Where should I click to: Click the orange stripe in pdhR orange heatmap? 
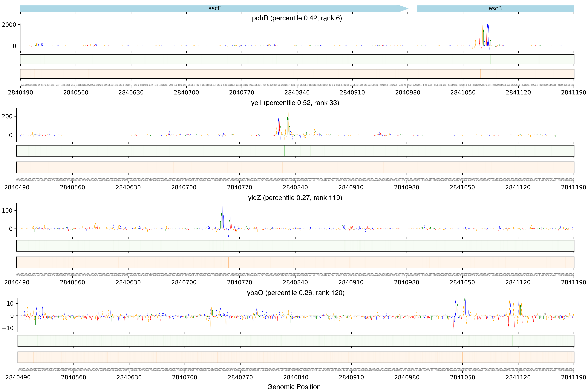(x=480, y=74)
